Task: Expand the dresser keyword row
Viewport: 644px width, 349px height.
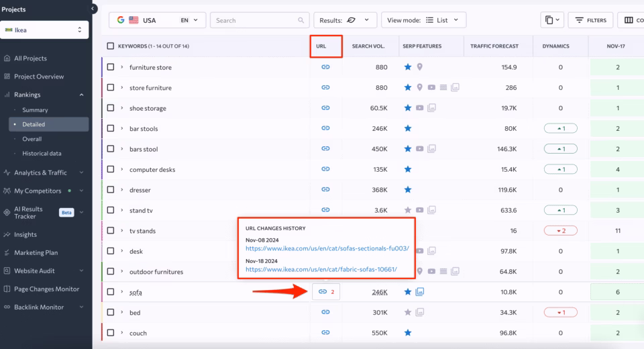Action: tap(121, 189)
